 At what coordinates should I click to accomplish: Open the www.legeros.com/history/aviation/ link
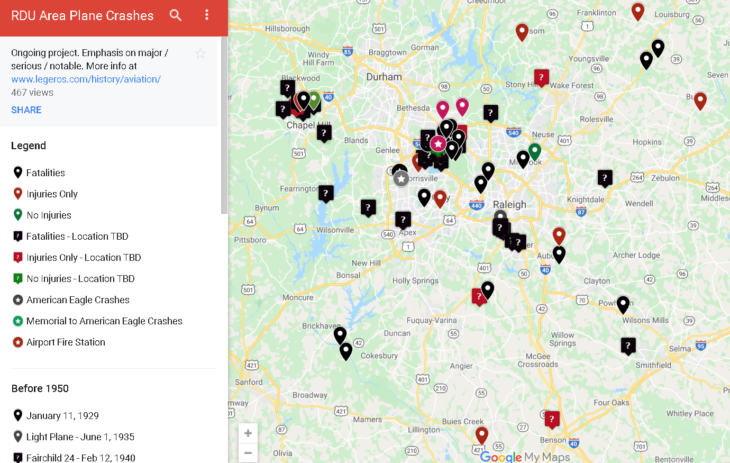click(86, 78)
